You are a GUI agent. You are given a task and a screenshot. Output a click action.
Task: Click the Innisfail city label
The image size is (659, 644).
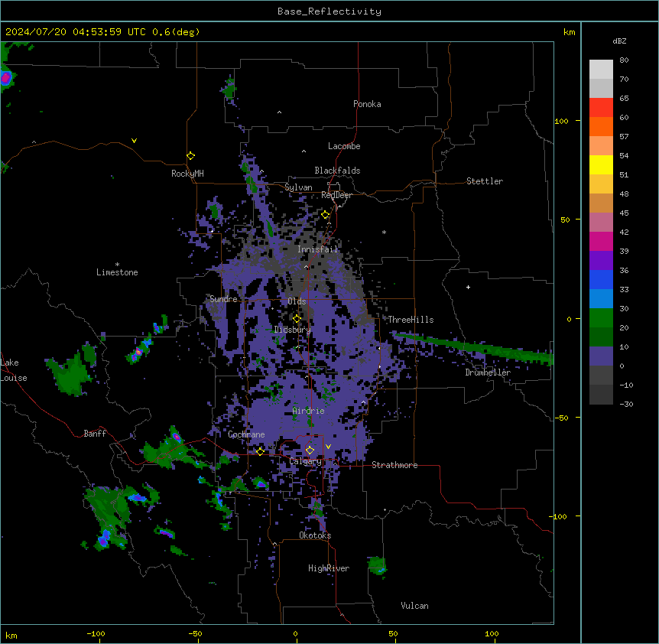[x=318, y=249]
